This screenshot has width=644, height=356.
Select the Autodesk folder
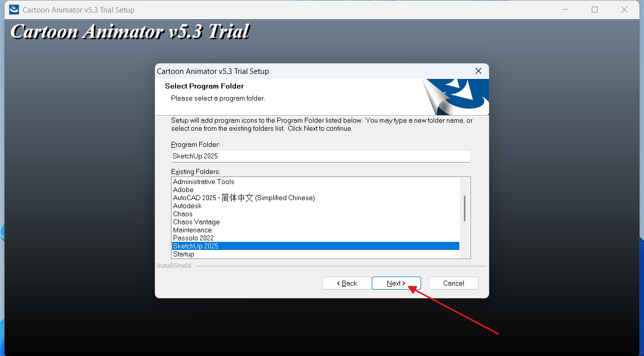(x=315, y=206)
